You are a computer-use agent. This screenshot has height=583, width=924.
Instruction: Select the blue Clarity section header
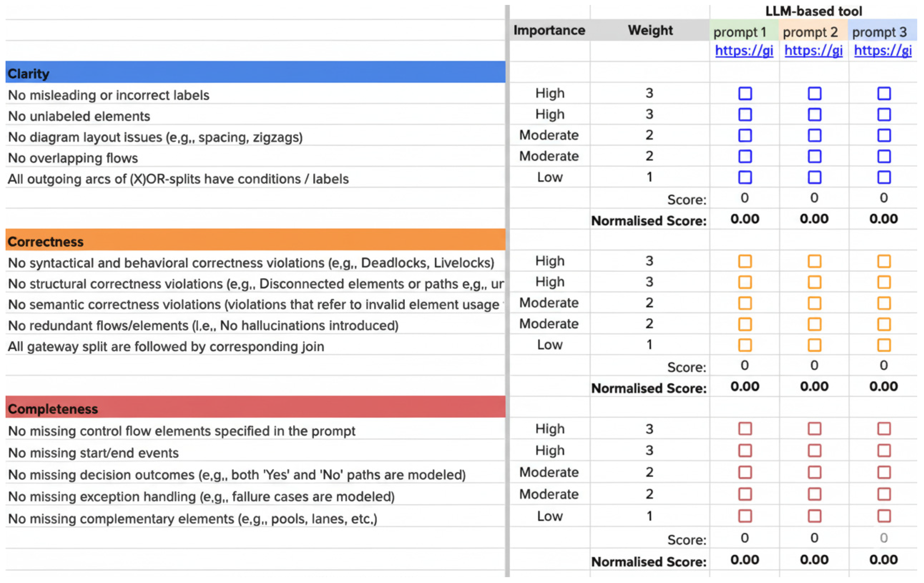coord(255,72)
